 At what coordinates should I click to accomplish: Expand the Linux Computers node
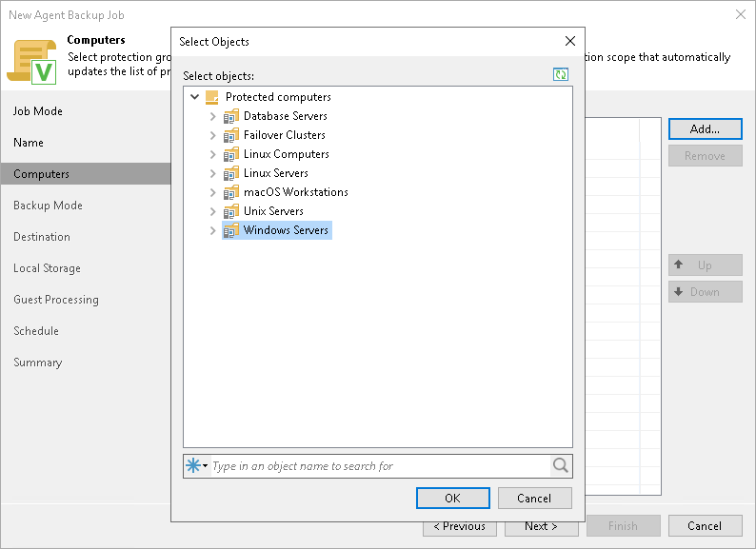coord(212,154)
